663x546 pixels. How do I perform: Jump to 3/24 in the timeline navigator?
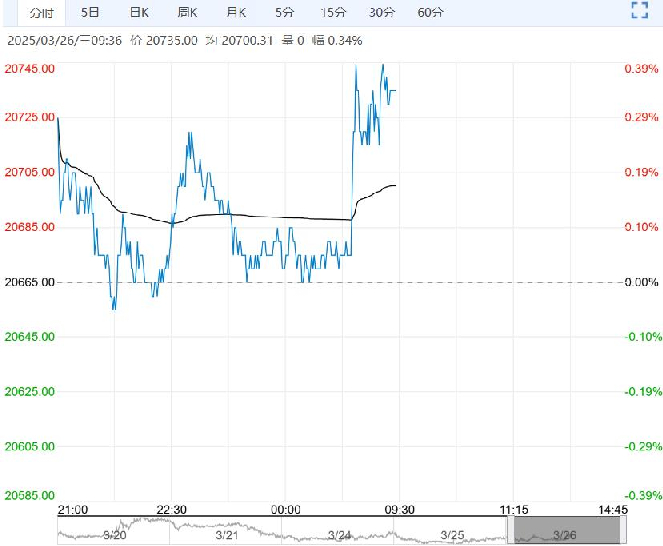[339, 535]
